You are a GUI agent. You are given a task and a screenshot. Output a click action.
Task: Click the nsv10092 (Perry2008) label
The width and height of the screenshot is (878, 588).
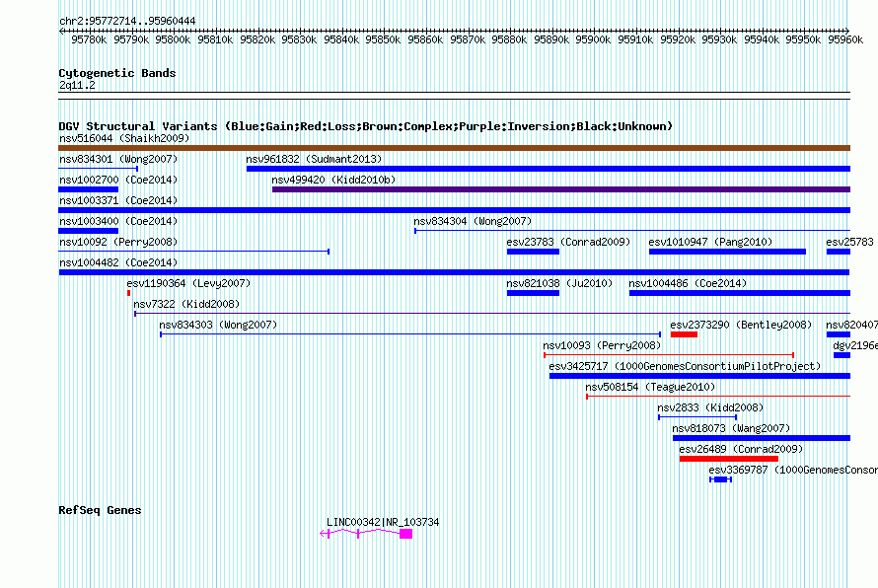118,242
